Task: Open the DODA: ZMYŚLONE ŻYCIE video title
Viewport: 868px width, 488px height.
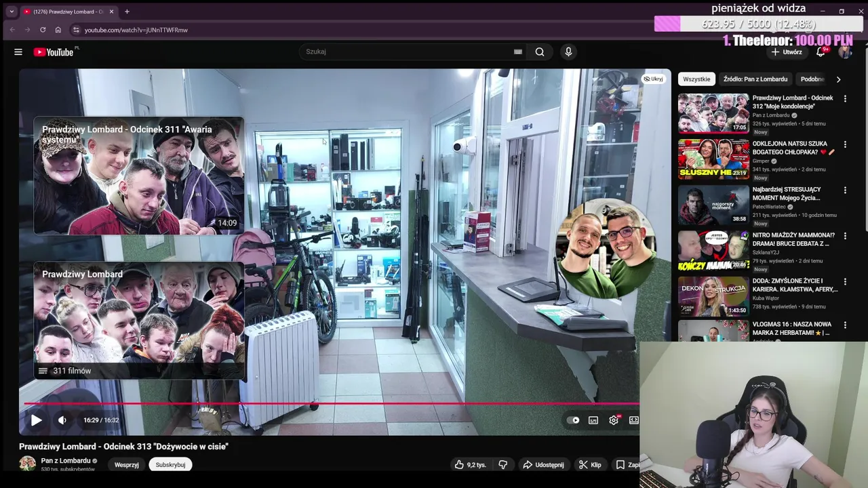Action: 795,285
